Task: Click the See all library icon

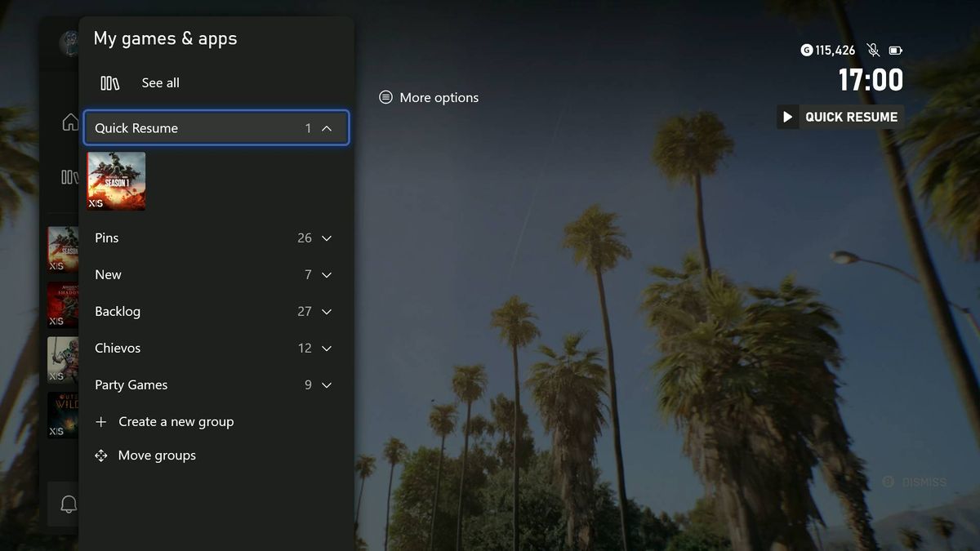Action: point(109,82)
